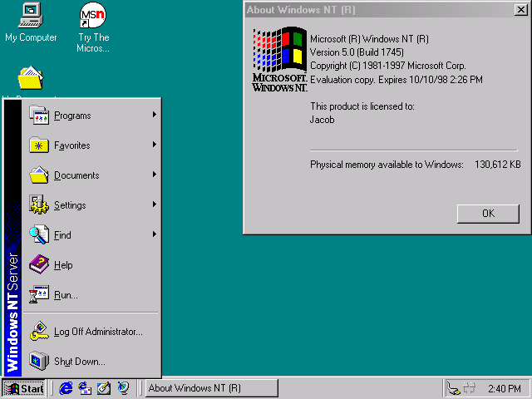Select Log Off Administrator...
Screen dimensions: 532x399
[x=91, y=331]
